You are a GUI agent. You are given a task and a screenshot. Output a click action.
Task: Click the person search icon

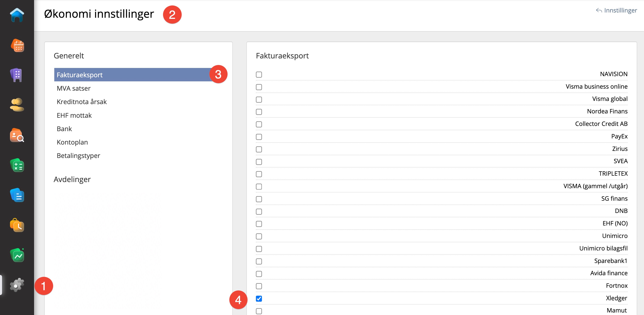[17, 135]
